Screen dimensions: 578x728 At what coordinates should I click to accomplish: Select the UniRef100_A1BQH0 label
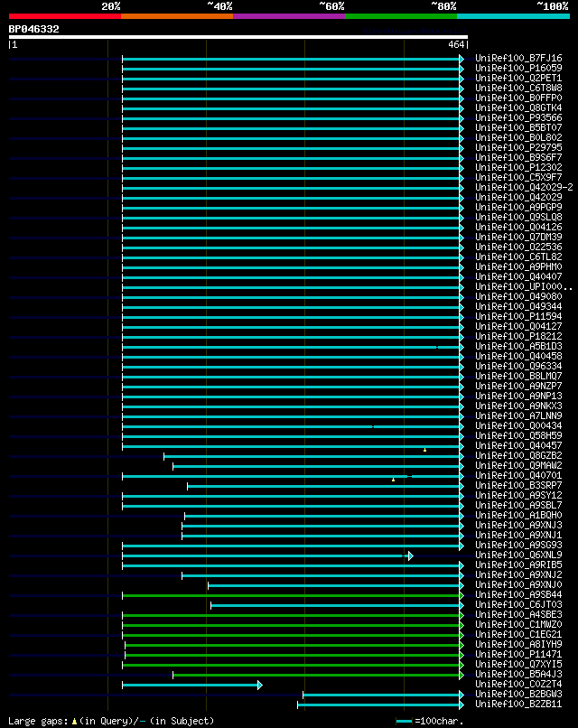[x=518, y=516]
